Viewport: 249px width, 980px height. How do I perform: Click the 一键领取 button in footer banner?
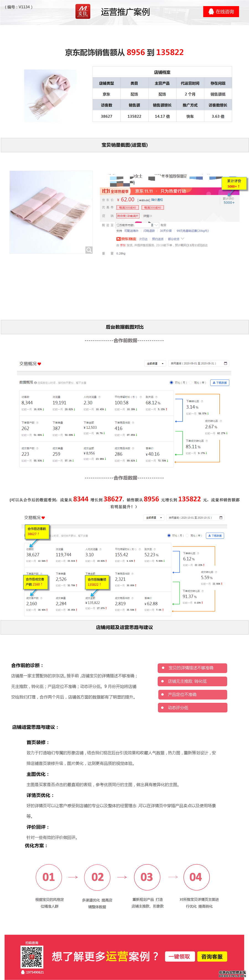180,957
